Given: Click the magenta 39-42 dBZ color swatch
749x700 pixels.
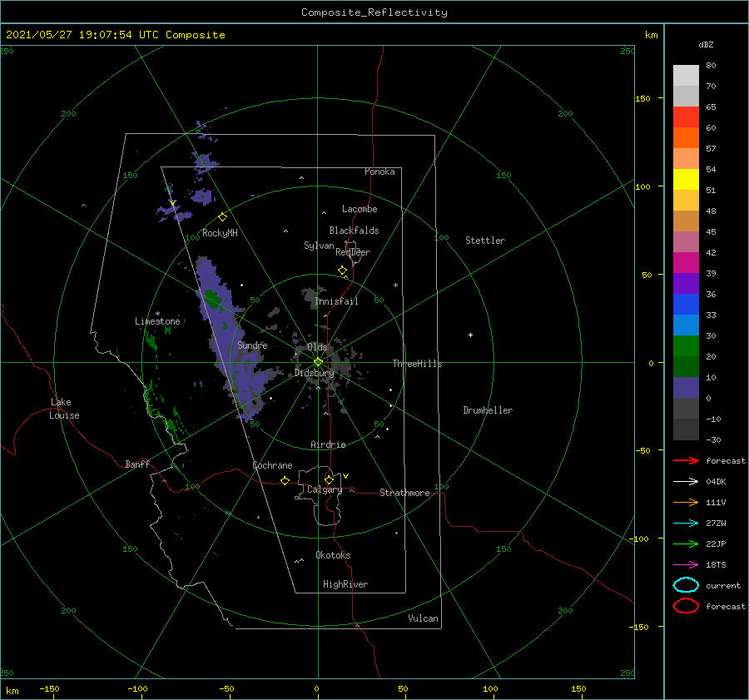Looking at the screenshot, I should 686,263.
